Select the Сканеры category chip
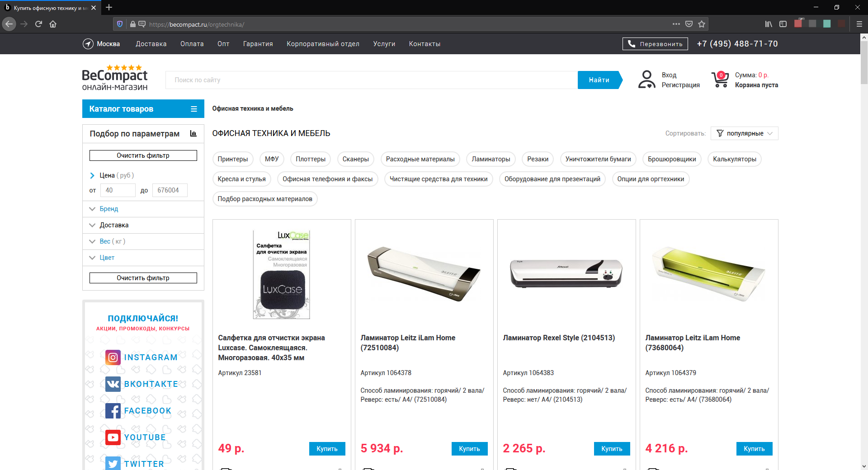Viewport: 868px width, 470px height. coord(356,159)
